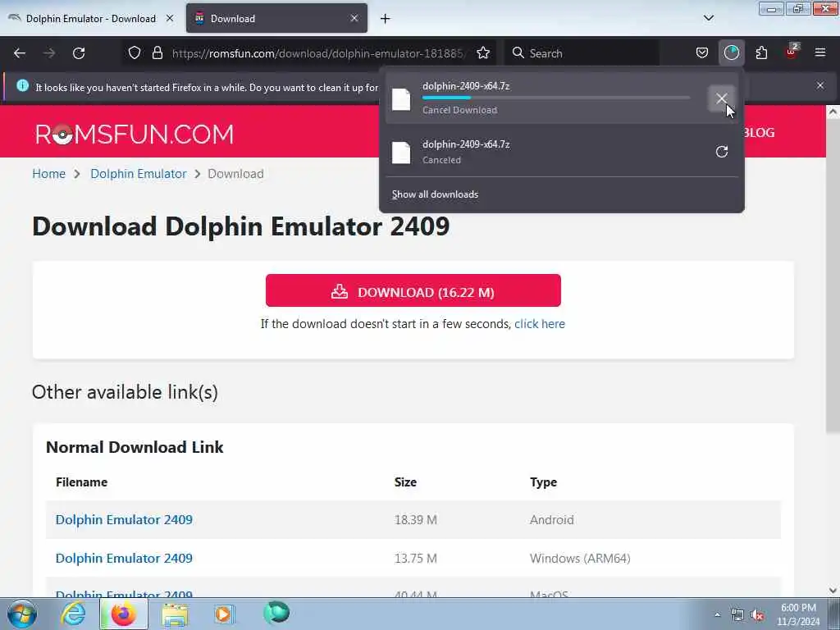
Task: Click the Firefox taskbar icon
Action: (123, 614)
